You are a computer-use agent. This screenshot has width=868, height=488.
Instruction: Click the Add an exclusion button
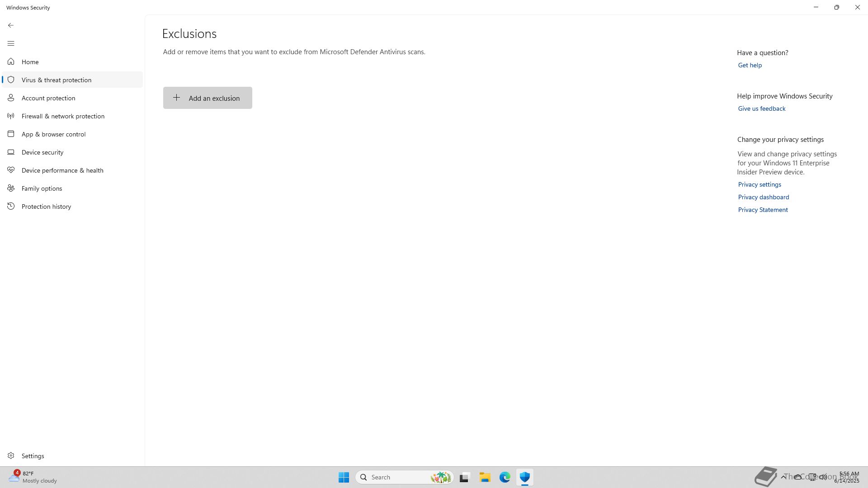coord(208,98)
